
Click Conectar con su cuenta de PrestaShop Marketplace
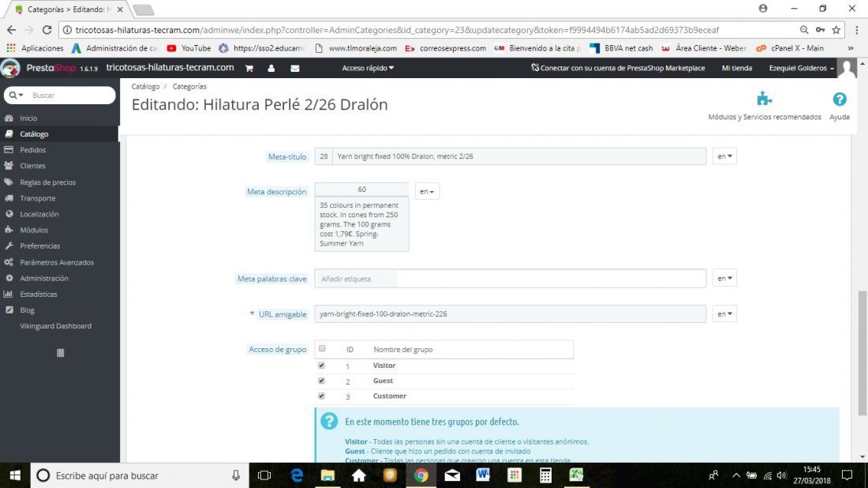618,68
